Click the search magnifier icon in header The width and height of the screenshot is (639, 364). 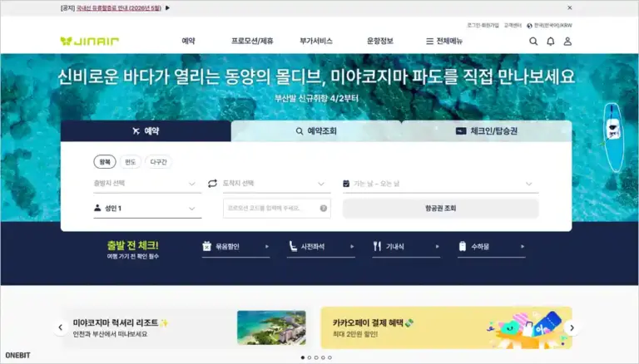[533, 41]
